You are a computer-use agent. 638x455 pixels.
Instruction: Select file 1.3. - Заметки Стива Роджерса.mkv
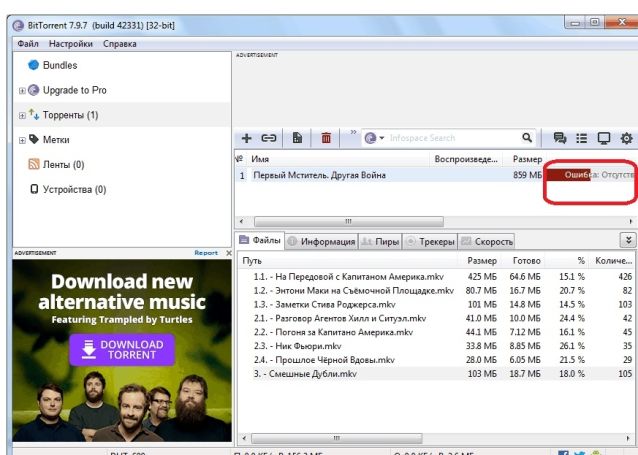(324, 304)
